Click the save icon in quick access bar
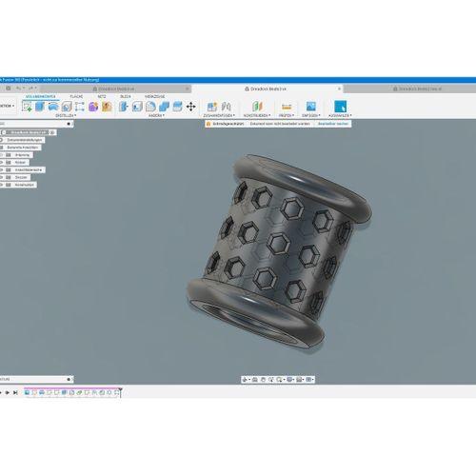 click(9, 88)
